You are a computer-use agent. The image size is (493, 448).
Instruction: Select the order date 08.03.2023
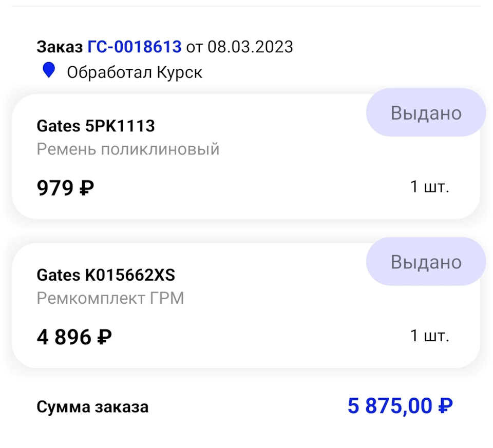click(x=249, y=47)
